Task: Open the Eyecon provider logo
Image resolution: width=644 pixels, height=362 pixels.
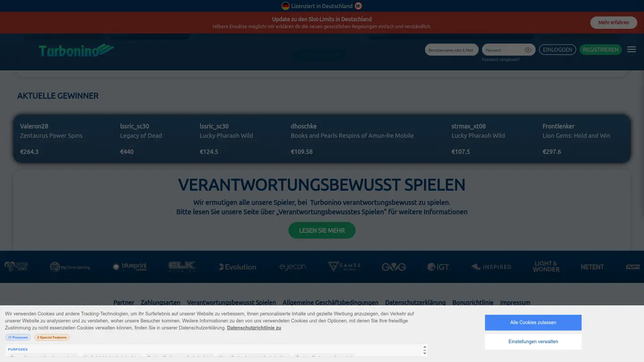Action: 292,267
